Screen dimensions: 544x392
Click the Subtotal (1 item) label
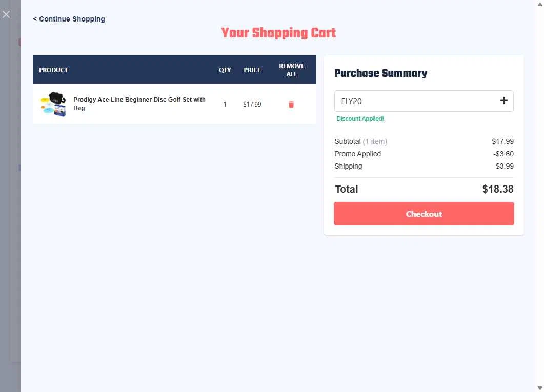361,142
